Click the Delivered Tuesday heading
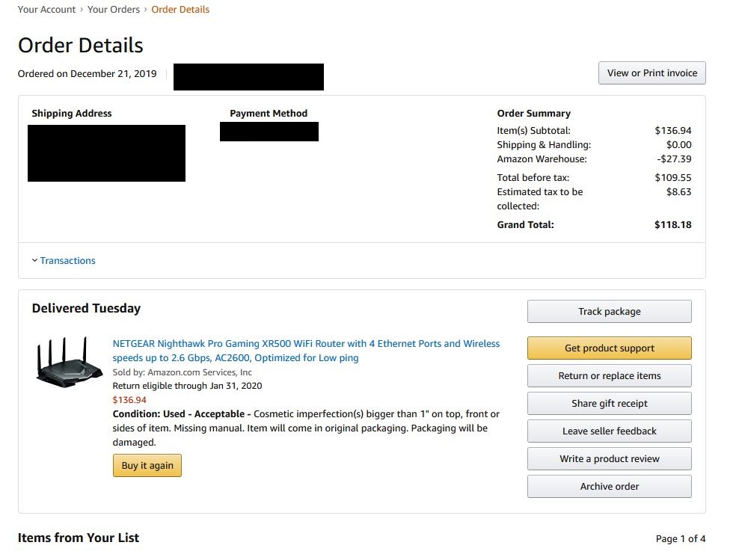742x560 pixels. pyautogui.click(x=86, y=309)
